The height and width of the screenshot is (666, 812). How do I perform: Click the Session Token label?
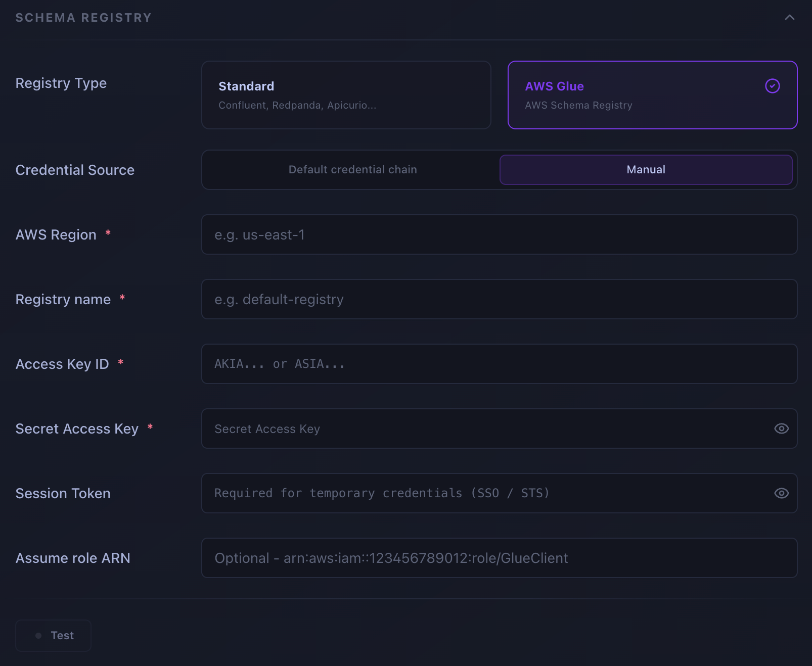[x=63, y=494]
